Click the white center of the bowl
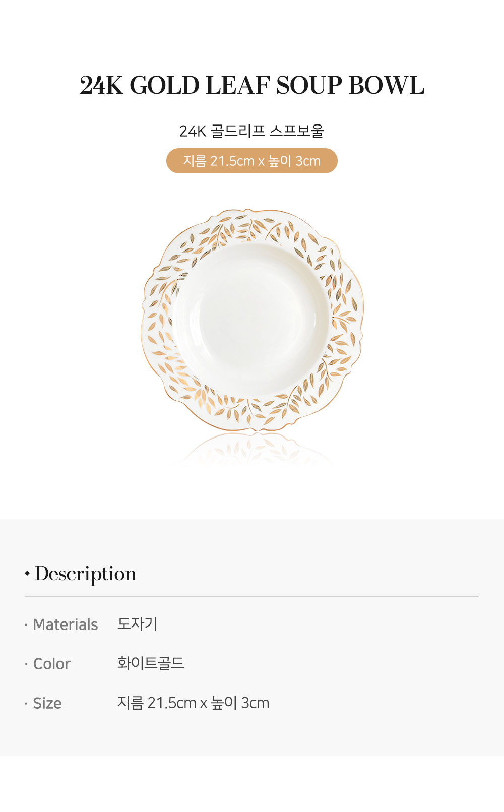 point(251,320)
